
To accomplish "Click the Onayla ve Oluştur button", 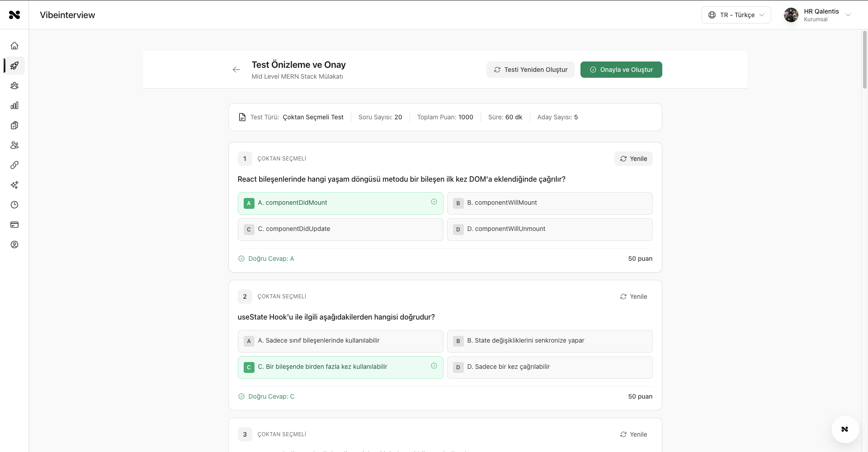I will click(621, 69).
